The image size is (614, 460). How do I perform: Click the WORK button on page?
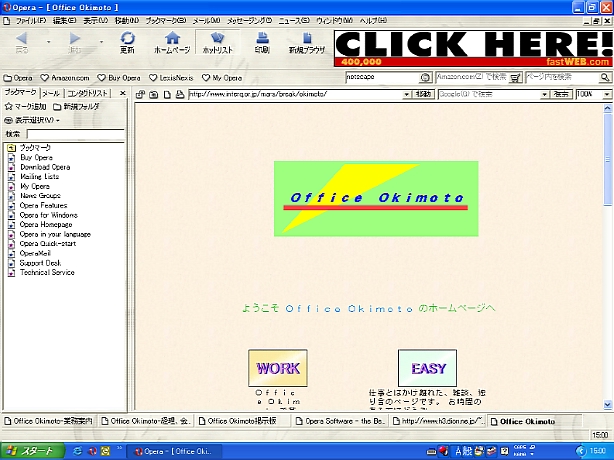point(277,368)
